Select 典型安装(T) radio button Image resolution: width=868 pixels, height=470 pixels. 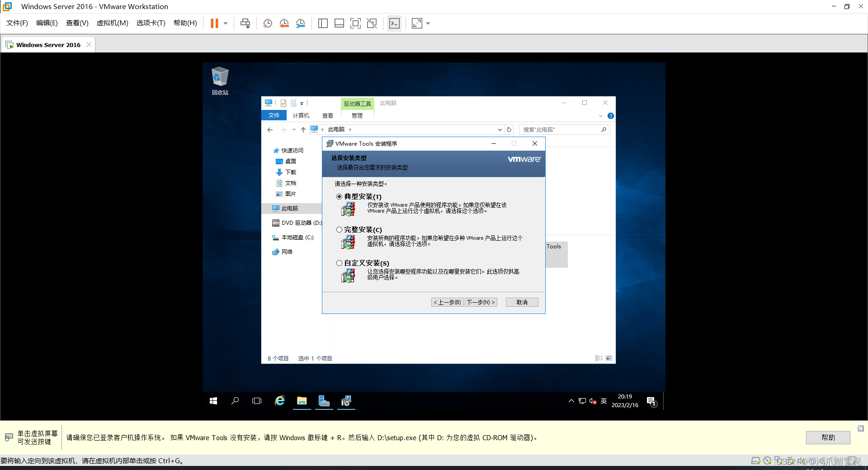coord(339,197)
